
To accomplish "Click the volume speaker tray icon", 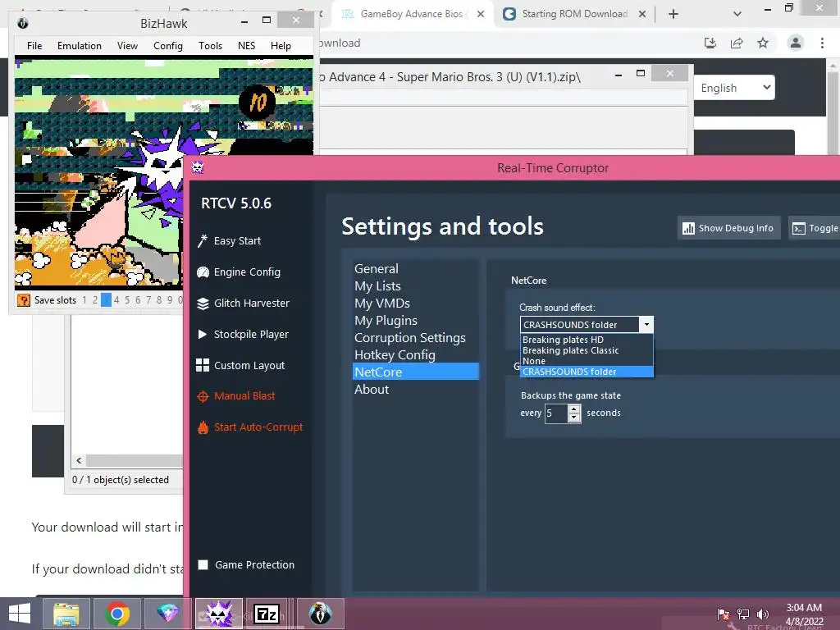I will click(x=762, y=614).
